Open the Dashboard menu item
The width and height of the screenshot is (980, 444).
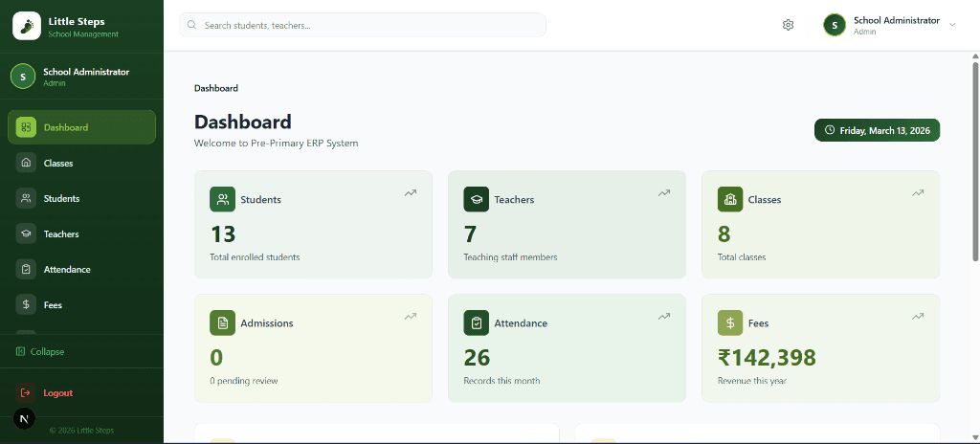[x=81, y=127]
